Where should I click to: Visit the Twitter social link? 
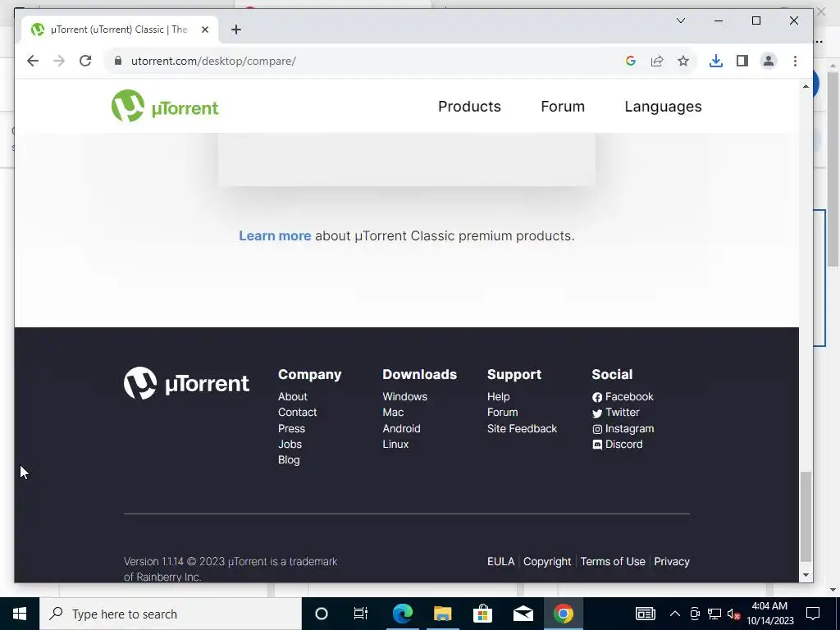615,412
